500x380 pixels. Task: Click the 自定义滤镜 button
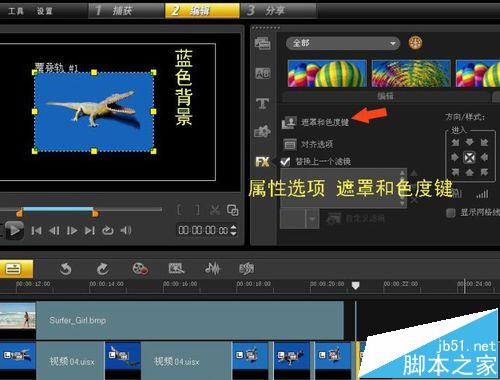pos(356,219)
